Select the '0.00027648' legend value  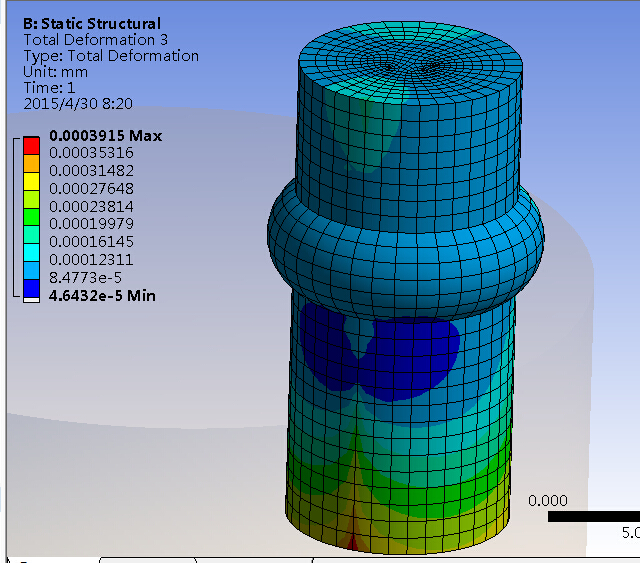point(91,189)
